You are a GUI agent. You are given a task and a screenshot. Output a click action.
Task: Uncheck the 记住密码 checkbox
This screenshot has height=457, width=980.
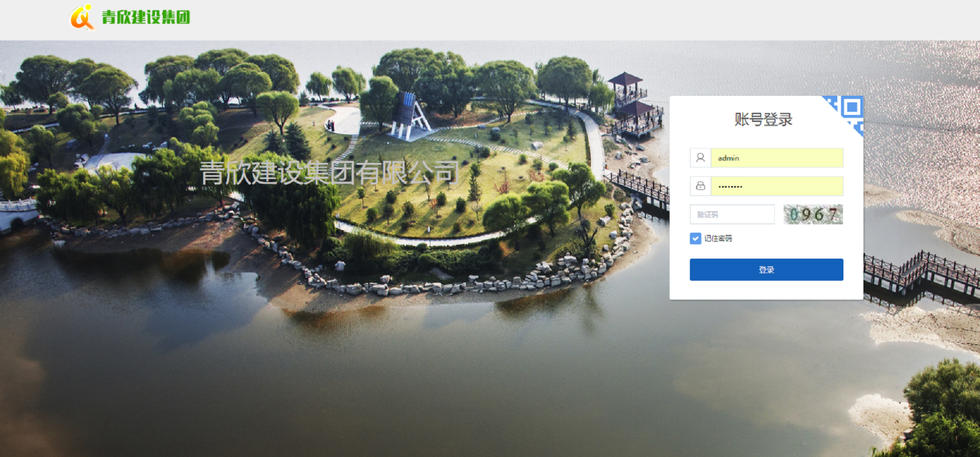coord(695,239)
